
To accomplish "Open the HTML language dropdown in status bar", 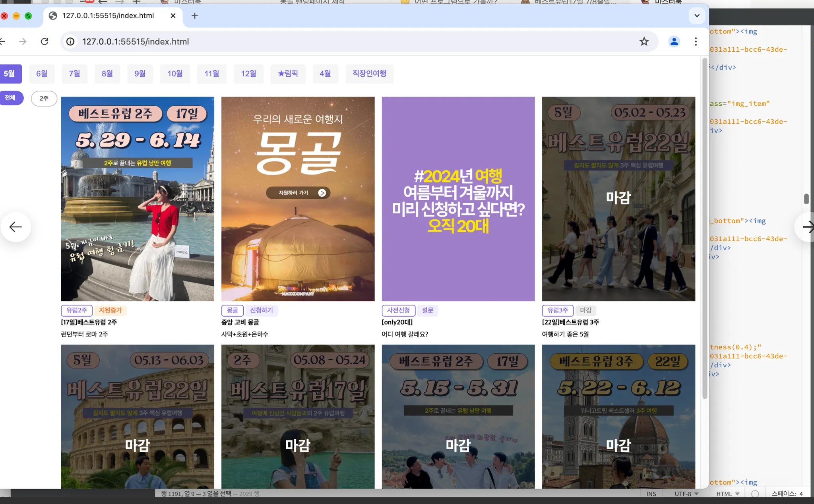I will (728, 494).
